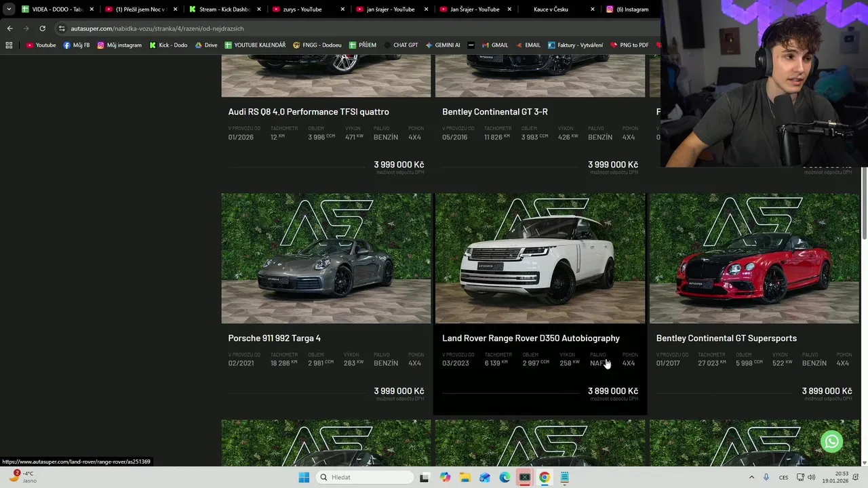Open the volume icon in system tray
Screen dimensions: 868x488
click(812, 477)
